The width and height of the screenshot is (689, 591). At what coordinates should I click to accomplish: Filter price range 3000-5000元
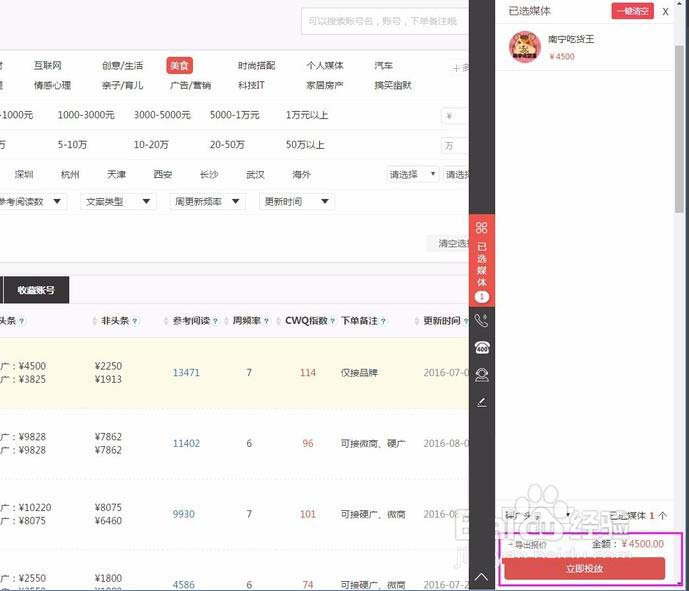[x=162, y=115]
